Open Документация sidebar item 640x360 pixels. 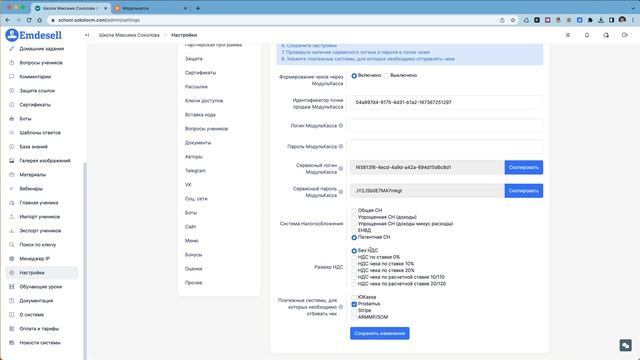(x=36, y=301)
